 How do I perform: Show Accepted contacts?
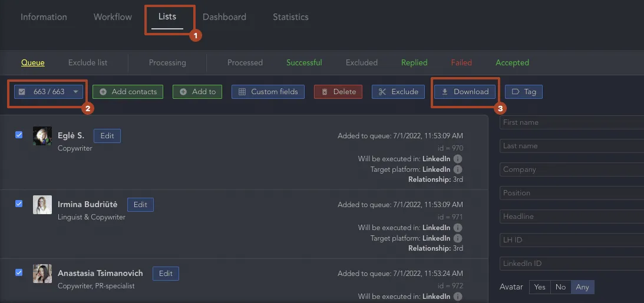point(512,63)
